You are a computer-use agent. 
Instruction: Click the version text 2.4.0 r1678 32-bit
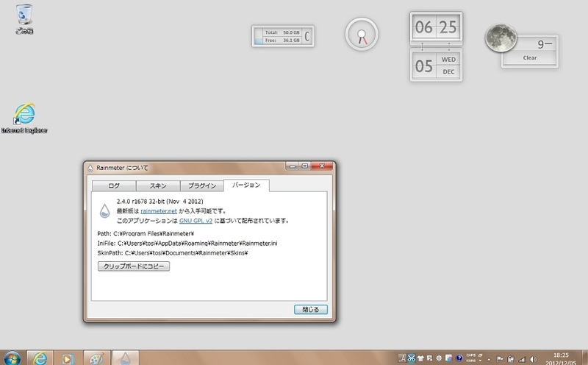(x=159, y=202)
